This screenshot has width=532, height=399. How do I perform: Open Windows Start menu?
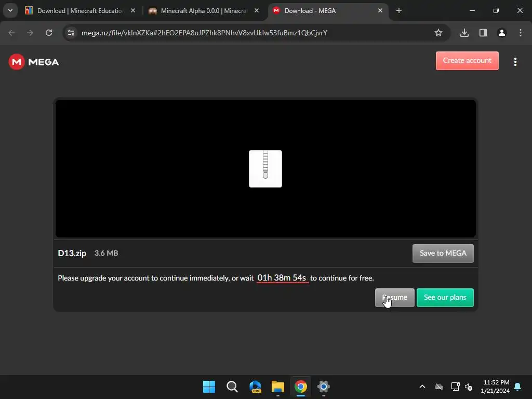click(209, 387)
